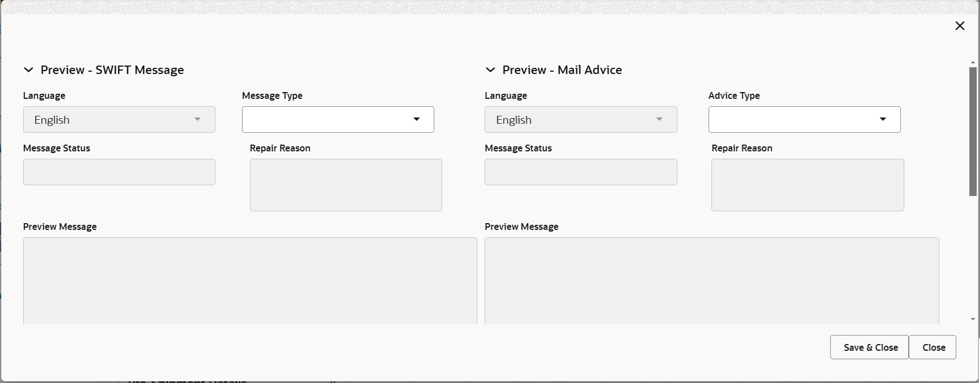This screenshot has height=383, width=980.
Task: Click the SWIFT Preview Message text area
Action: [250, 281]
